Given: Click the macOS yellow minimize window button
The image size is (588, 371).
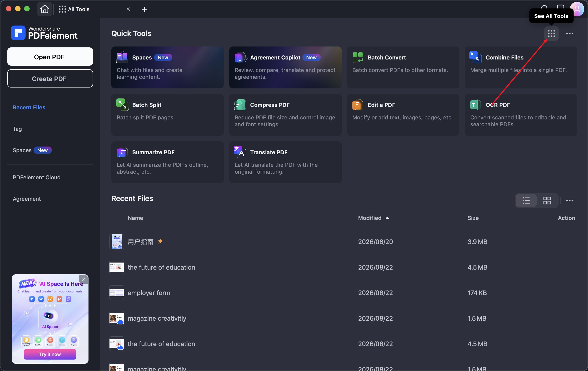Looking at the screenshot, I should click(18, 9).
